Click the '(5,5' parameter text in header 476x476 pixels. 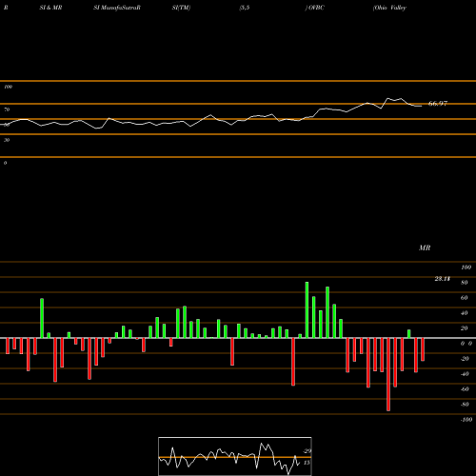click(x=245, y=8)
